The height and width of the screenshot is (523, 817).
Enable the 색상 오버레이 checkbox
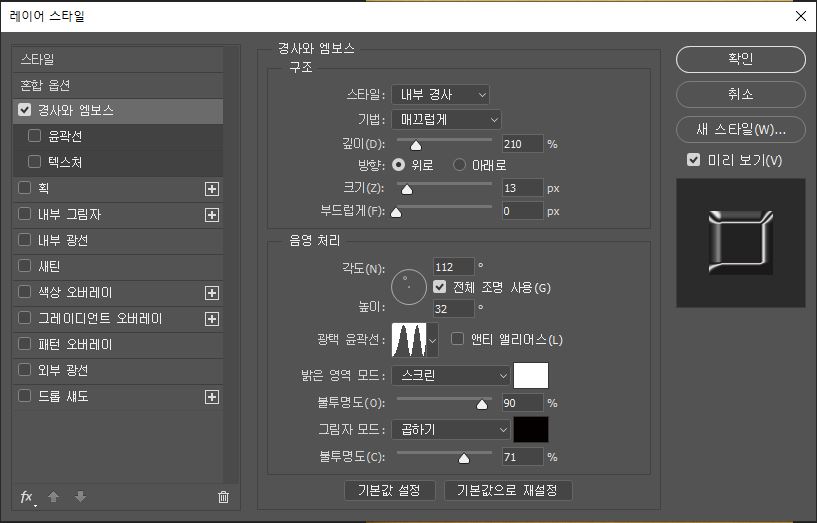tap(24, 292)
